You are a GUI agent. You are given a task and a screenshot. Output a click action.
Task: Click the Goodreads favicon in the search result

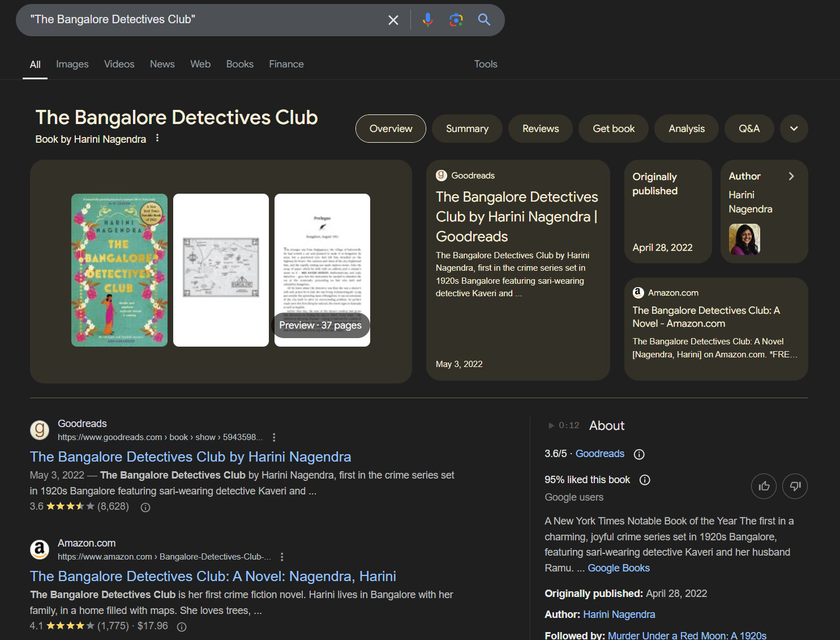point(40,430)
